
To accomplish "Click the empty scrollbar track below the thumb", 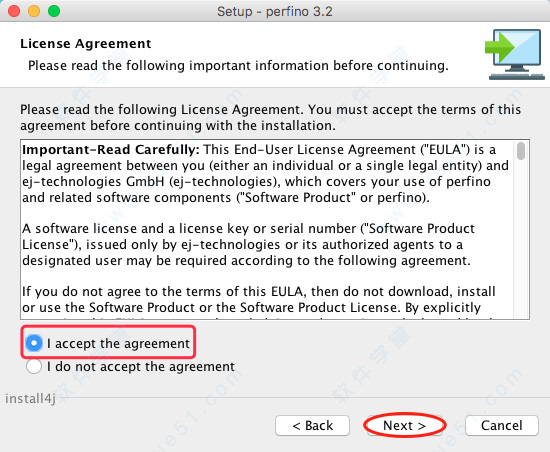I will click(x=521, y=238).
